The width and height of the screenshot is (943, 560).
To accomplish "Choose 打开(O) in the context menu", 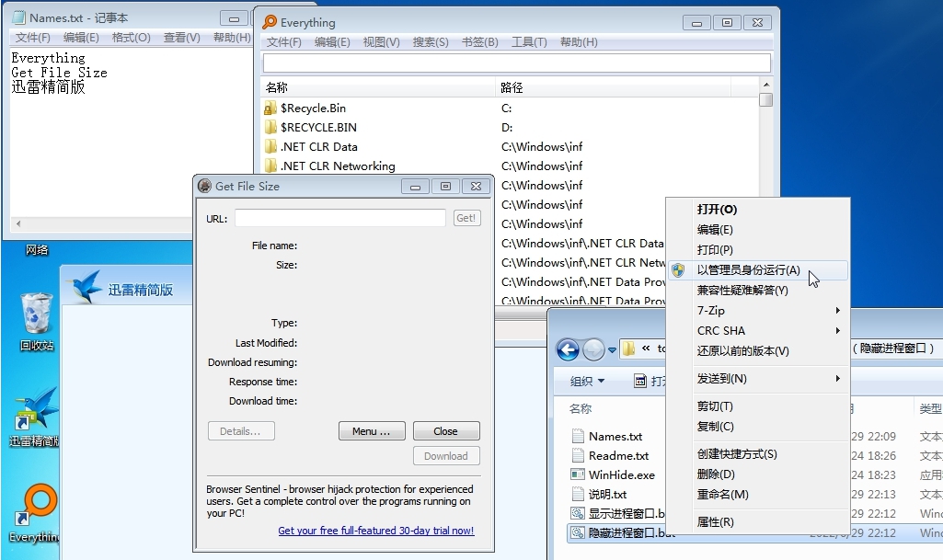I will (x=759, y=210).
